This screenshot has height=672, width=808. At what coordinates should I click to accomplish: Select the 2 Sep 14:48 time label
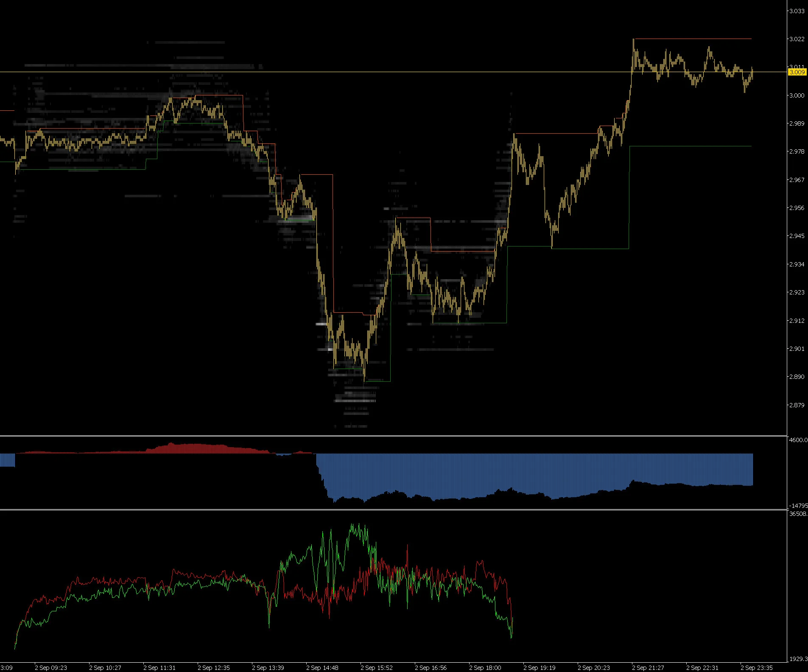322,668
